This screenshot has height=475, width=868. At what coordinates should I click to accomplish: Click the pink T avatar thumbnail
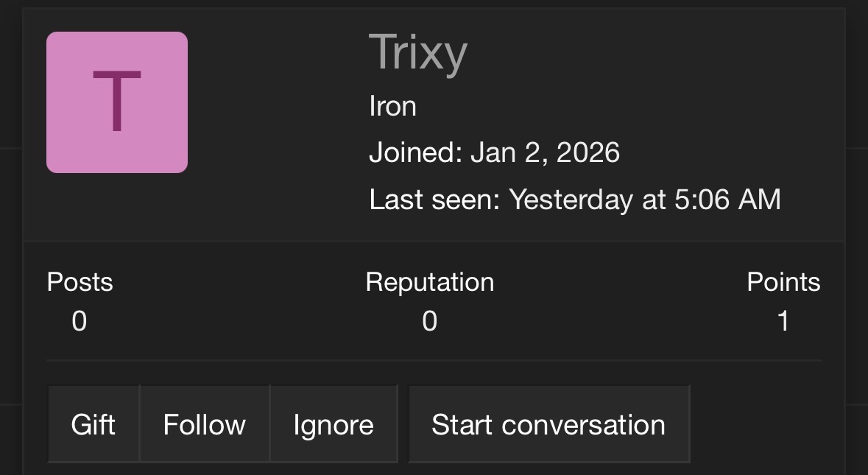(x=117, y=102)
